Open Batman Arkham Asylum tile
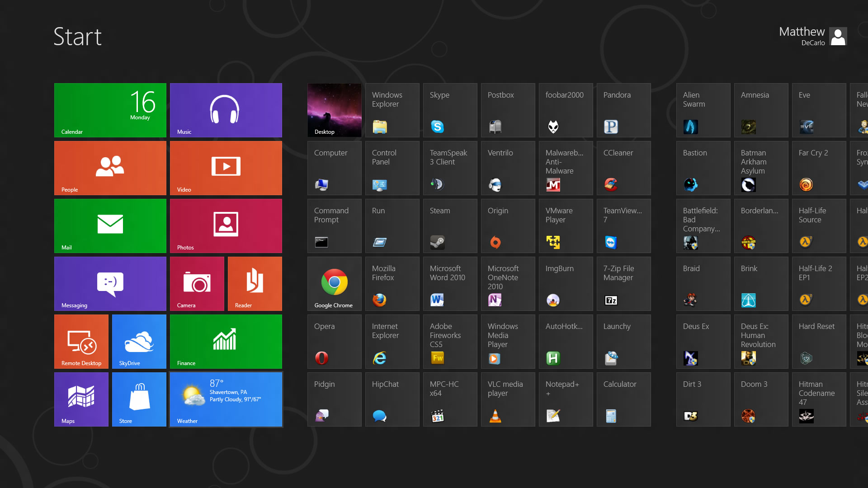The image size is (868, 488). [761, 168]
